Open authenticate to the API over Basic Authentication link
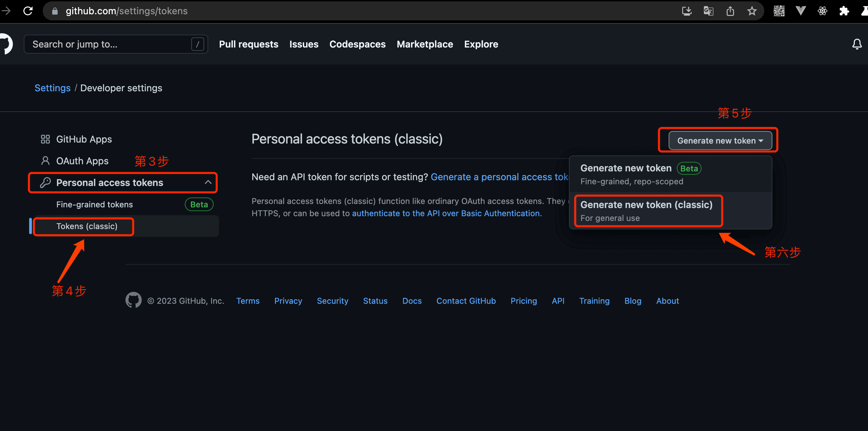Viewport: 868px width, 431px height. (446, 213)
